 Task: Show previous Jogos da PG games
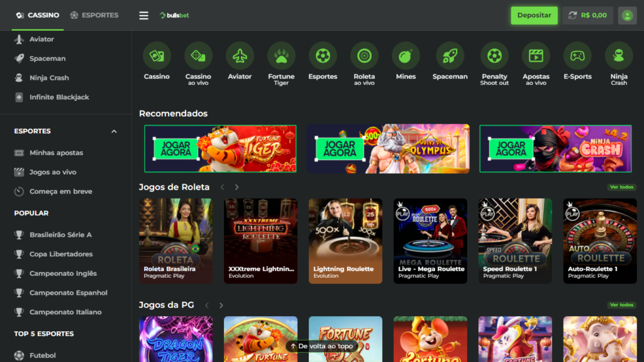coord(207,305)
